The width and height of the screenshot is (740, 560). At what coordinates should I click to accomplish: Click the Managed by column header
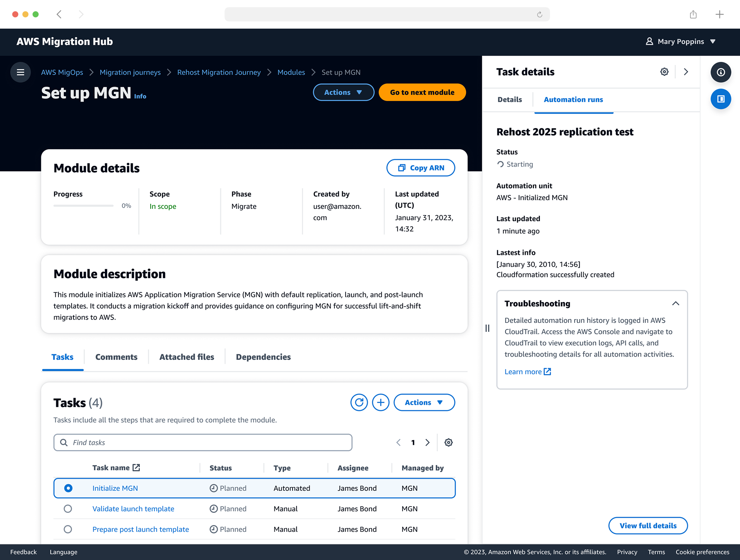coord(422,468)
